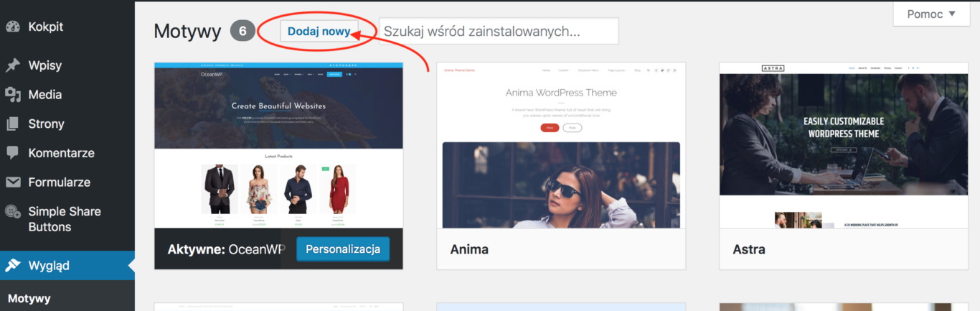Click the Simple Share Buttons gear icon
The width and height of the screenshot is (980, 311).
tap(13, 211)
